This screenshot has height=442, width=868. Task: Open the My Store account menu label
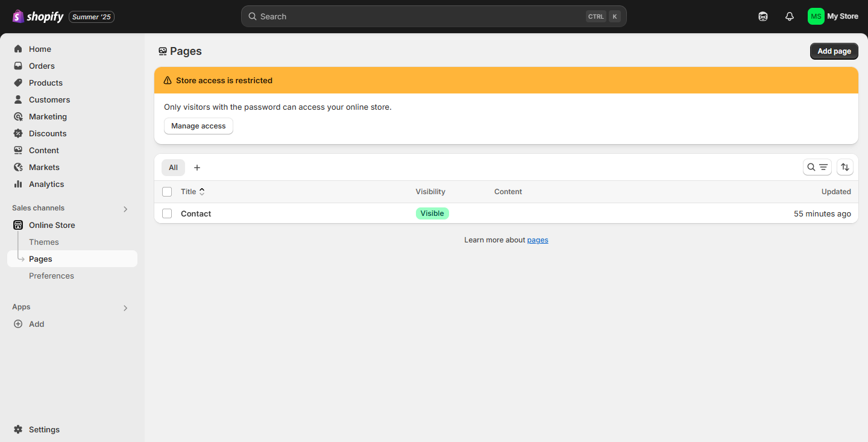pos(843,16)
